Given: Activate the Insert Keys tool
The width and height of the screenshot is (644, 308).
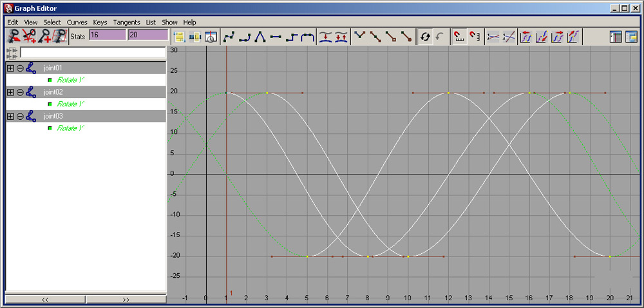Looking at the screenshot, I should [28, 37].
